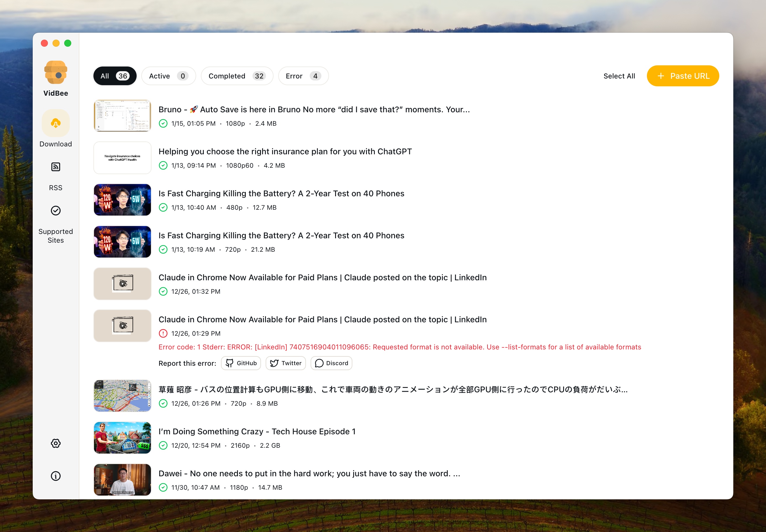Select the Active filter

coord(168,76)
